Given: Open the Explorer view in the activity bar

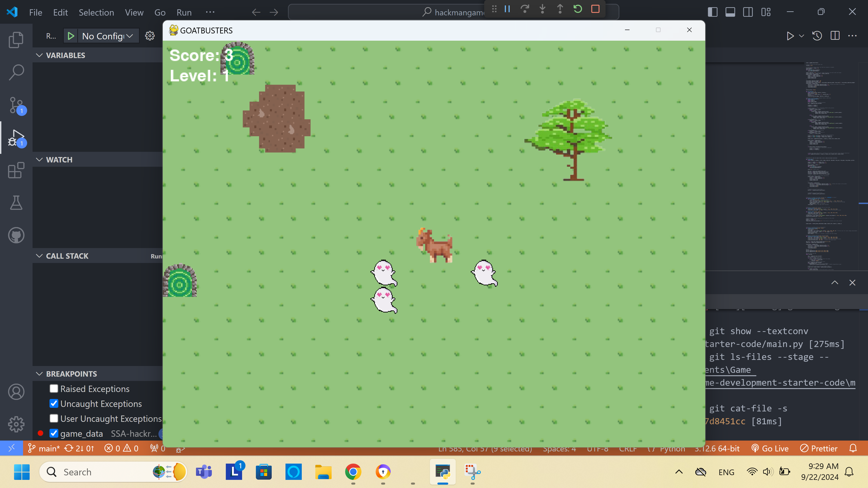Looking at the screenshot, I should click(x=16, y=40).
